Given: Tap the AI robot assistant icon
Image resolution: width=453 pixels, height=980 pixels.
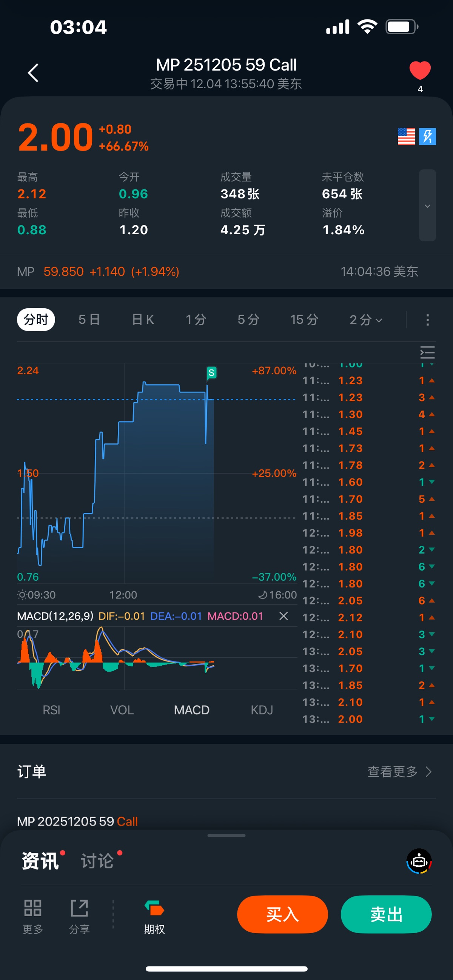Looking at the screenshot, I should (x=419, y=861).
